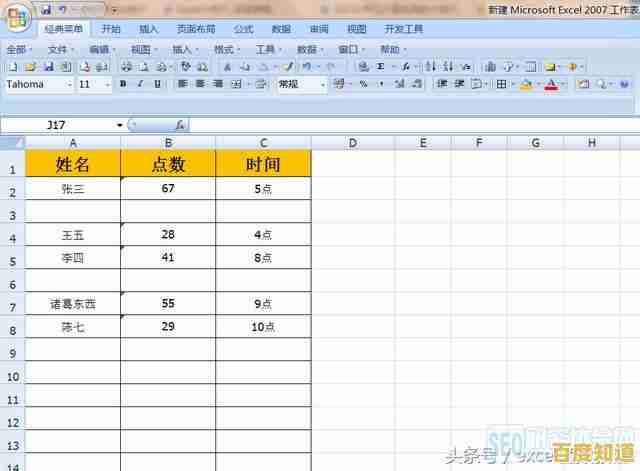Open the 公式 ribbon tab
This screenshot has width=640, height=471.
(243, 29)
